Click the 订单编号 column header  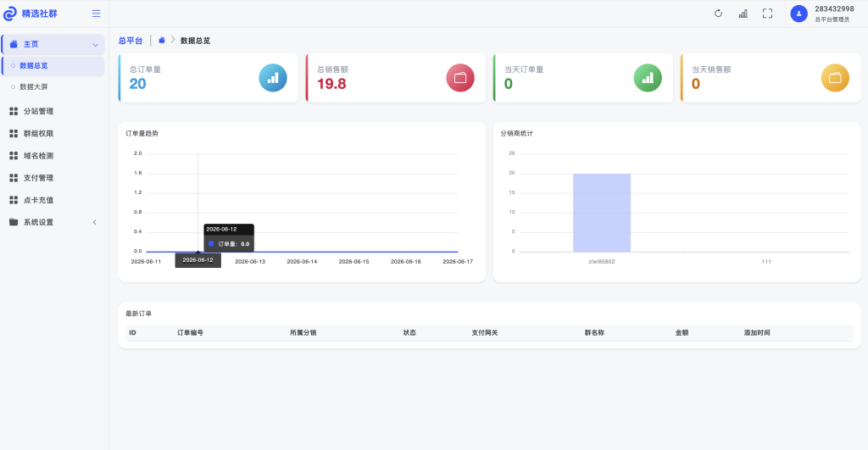pos(191,333)
